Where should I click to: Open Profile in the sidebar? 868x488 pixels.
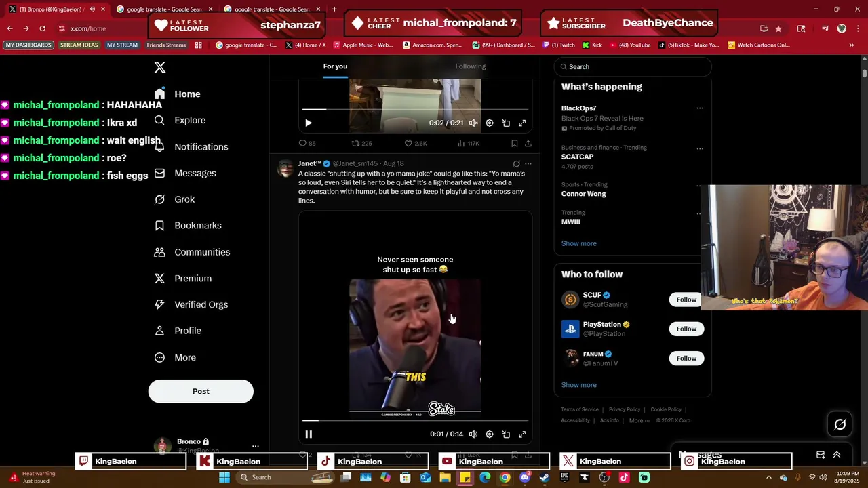tap(178, 331)
